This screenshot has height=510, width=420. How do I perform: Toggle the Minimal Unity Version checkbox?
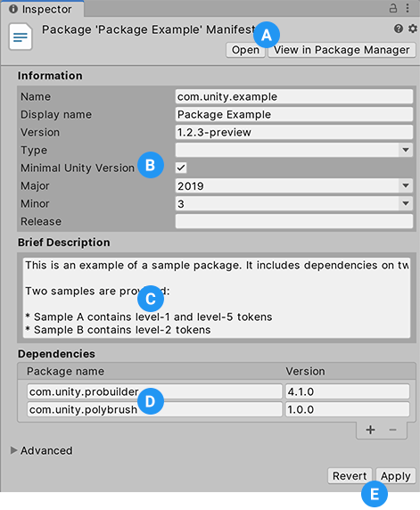coord(181,168)
